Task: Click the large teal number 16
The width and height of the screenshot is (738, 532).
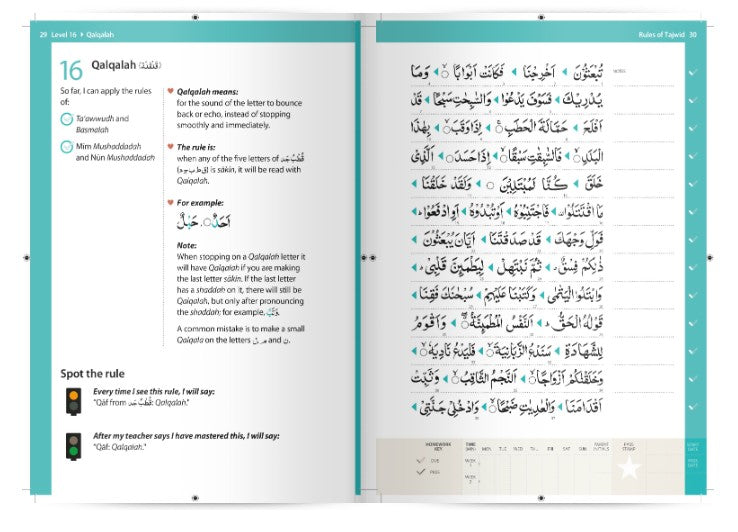Action: pyautogui.click(x=70, y=71)
